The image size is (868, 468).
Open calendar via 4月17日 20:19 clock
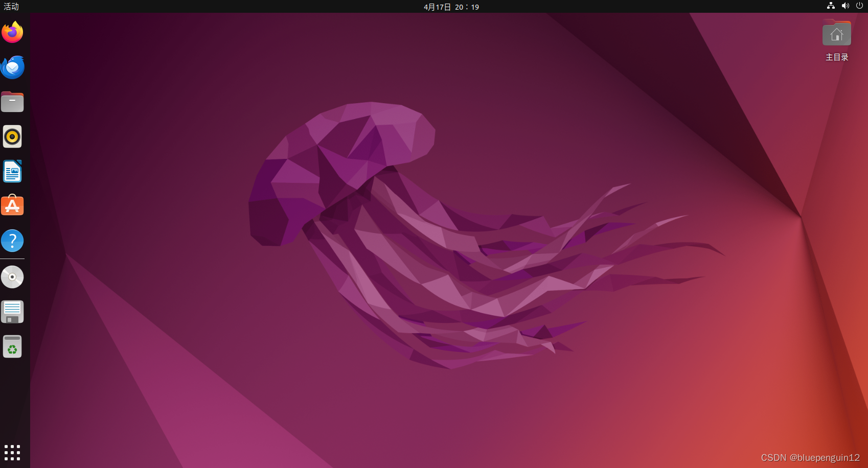tap(451, 7)
